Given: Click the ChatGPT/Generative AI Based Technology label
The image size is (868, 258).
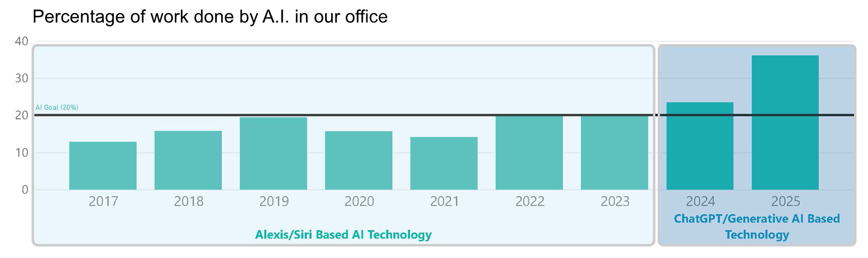Looking at the screenshot, I should (756, 226).
